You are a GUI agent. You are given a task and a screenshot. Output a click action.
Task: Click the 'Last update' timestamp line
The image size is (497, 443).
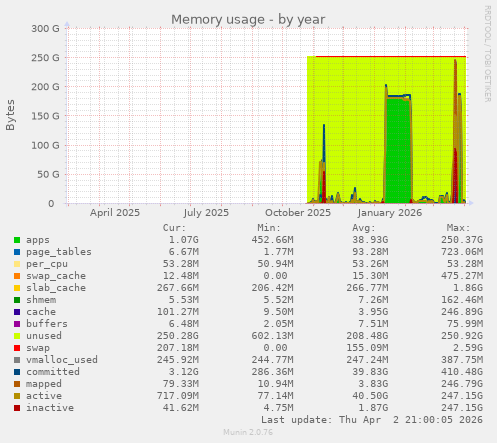click(x=372, y=420)
